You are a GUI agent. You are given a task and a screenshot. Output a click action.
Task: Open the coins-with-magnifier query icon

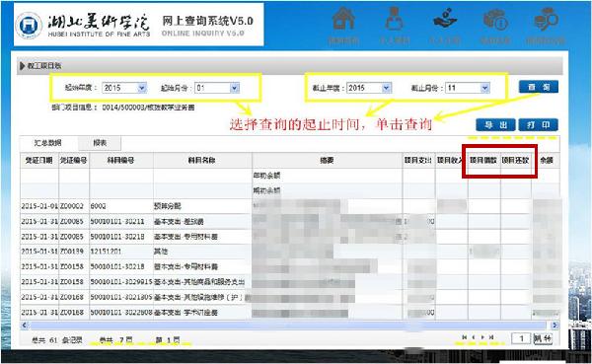(x=546, y=20)
